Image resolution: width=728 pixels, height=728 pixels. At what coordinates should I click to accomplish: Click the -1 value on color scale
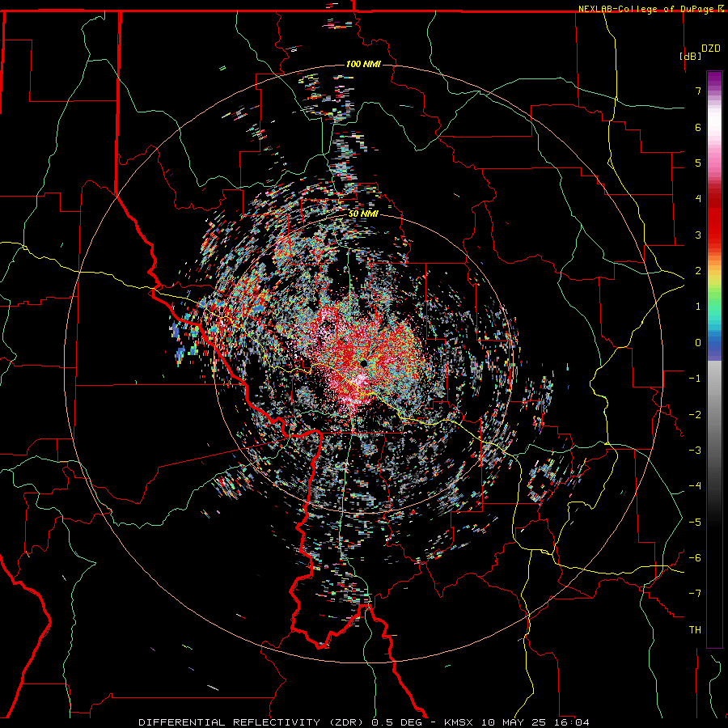tap(695, 379)
